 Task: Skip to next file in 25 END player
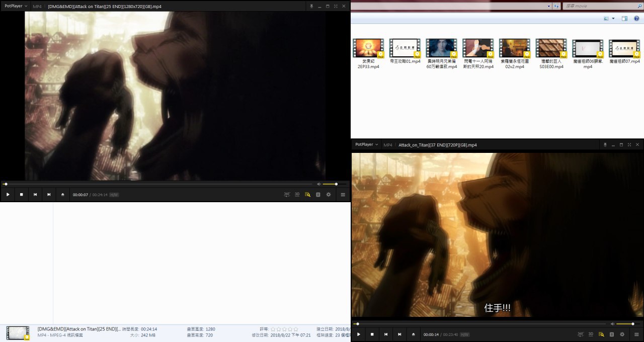pyautogui.click(x=49, y=194)
